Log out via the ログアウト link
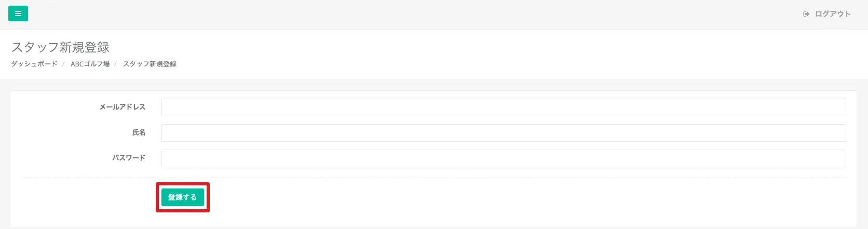868x229 pixels. (833, 14)
